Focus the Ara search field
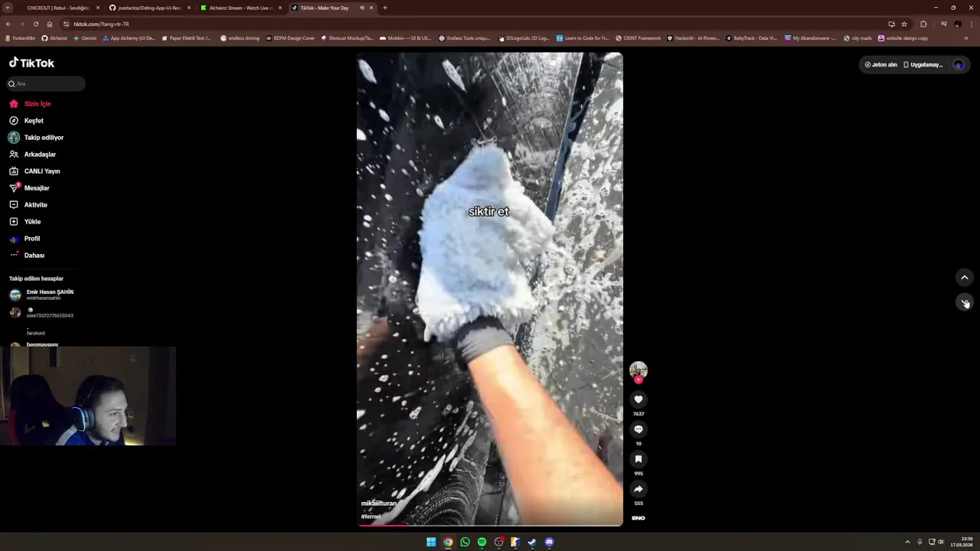980x551 pixels. [46, 83]
